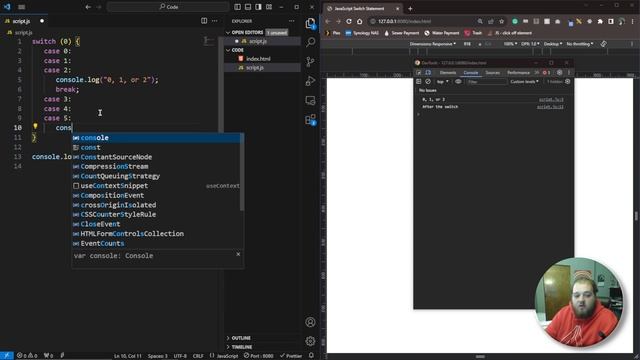The height and width of the screenshot is (360, 640).
Task: Open the Dimensions Responsive dropdown
Action: pos(433,44)
